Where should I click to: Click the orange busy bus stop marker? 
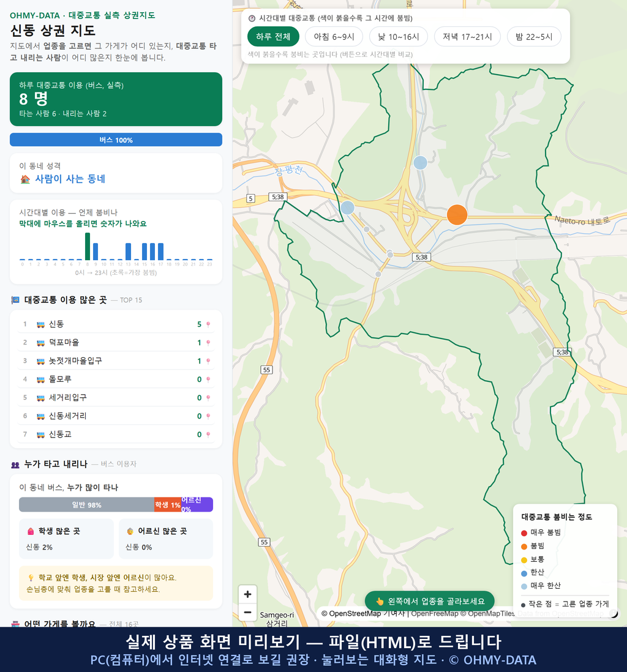[x=457, y=215]
